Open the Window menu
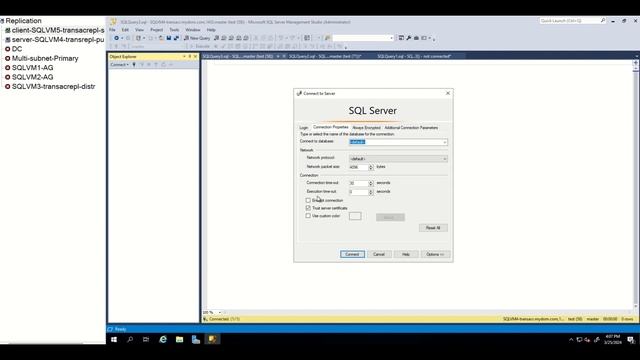Image resolution: width=640 pixels, height=360 pixels. click(193, 30)
